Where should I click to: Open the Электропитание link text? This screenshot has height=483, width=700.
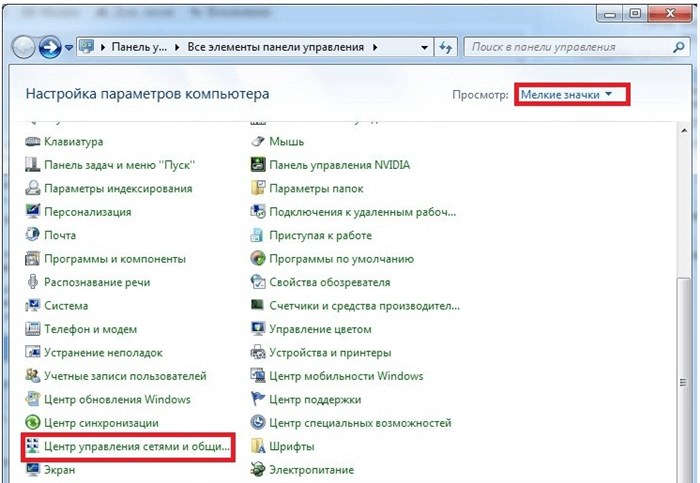click(x=312, y=470)
